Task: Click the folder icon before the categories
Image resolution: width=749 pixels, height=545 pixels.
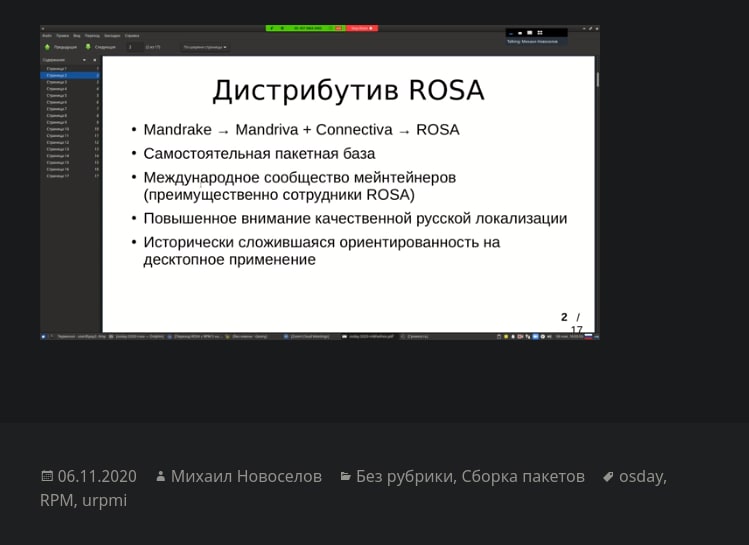Action: pos(345,476)
